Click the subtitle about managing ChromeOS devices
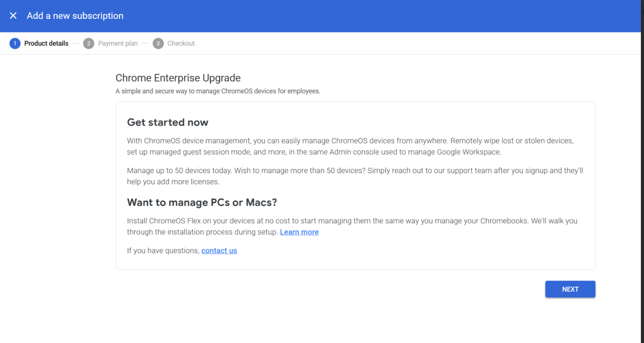Viewport: 644px width, 343px height. (218, 91)
